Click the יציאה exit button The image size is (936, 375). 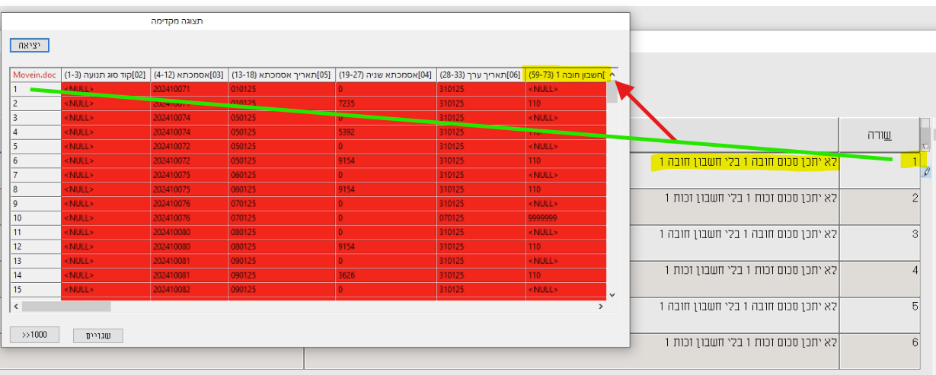tap(29, 45)
